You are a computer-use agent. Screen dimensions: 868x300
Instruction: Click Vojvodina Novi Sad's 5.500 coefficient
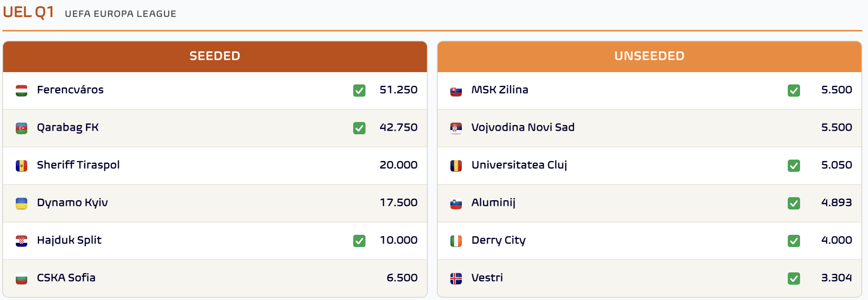coord(837,127)
